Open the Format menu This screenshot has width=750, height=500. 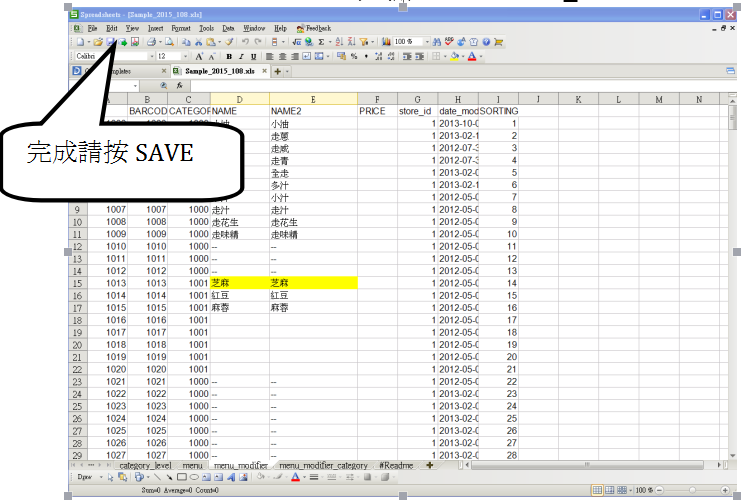tap(181, 28)
